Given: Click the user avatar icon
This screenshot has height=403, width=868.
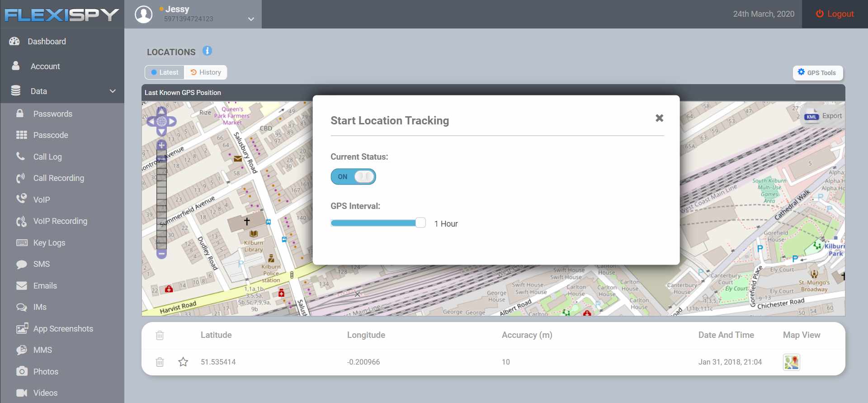Looking at the screenshot, I should tap(144, 14).
